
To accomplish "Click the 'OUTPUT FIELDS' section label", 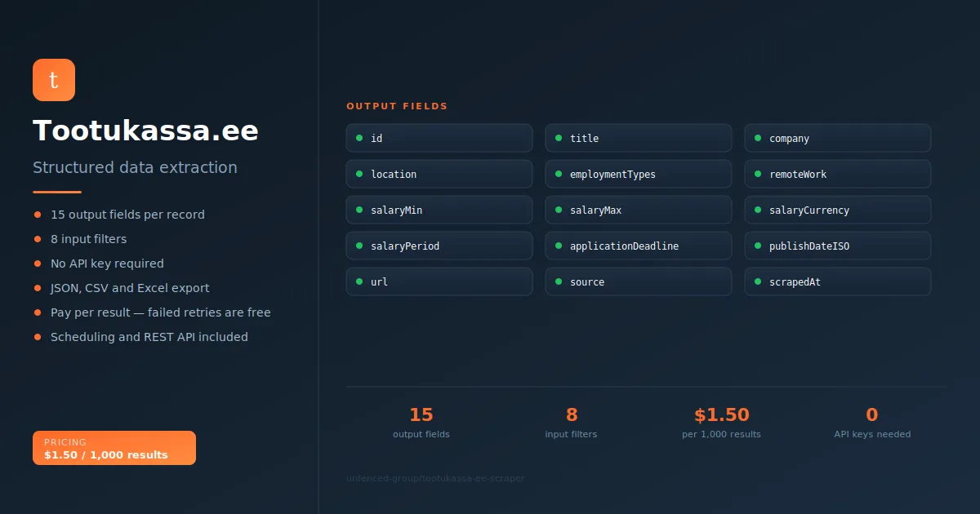I will point(397,106).
